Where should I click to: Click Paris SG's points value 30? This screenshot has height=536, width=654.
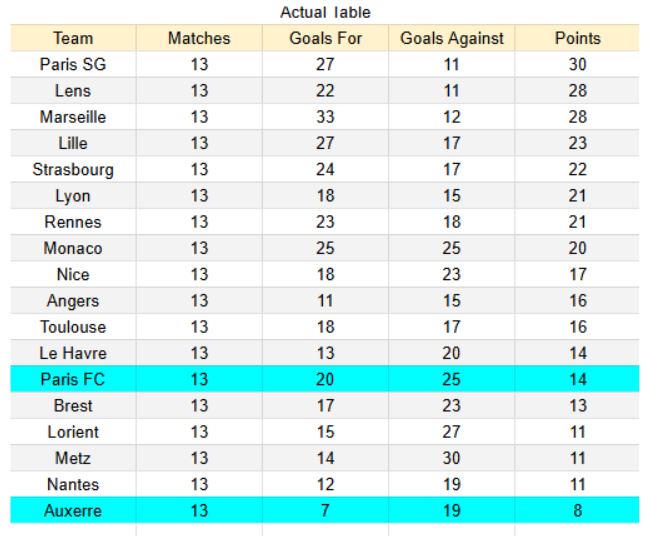point(577,65)
